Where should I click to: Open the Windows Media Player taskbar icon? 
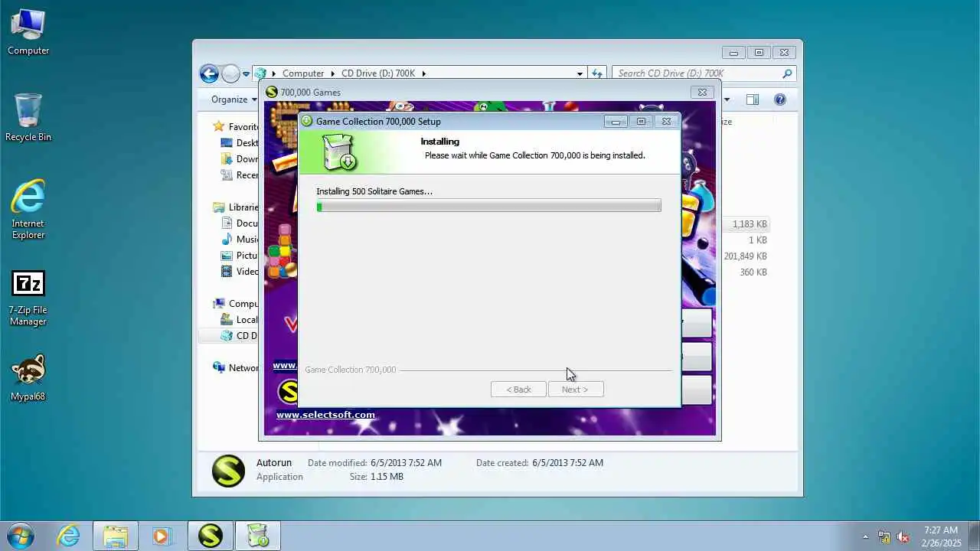(x=162, y=536)
